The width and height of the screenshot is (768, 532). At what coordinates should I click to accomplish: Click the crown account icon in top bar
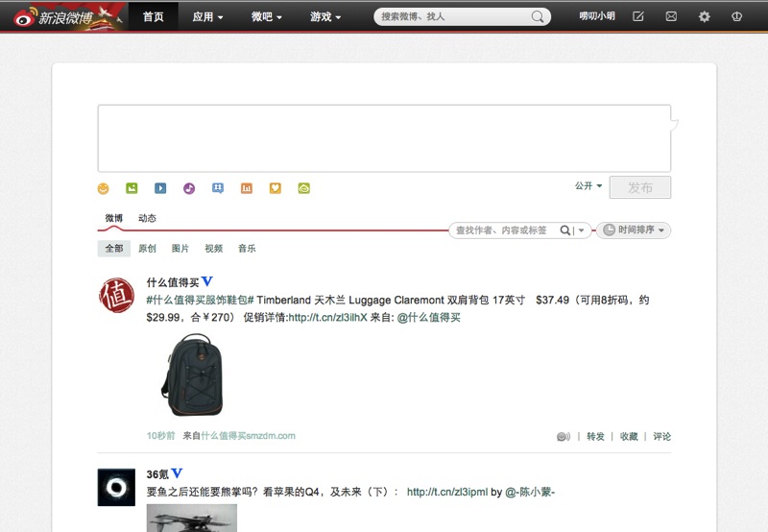click(736, 16)
